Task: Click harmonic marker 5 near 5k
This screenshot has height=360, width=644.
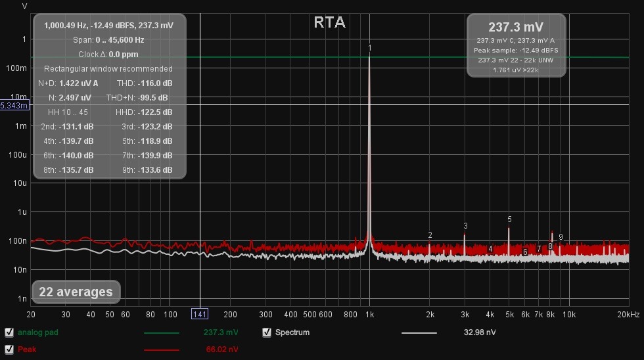Action: pos(509,219)
